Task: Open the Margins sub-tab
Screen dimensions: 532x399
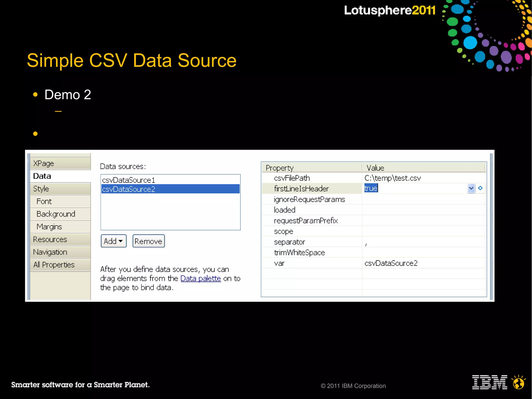Action: coord(60,227)
